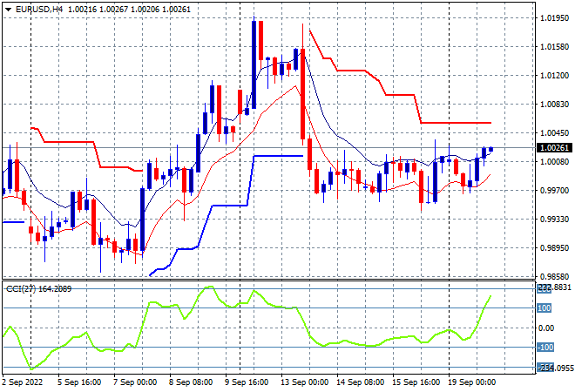This screenshot has height=392, width=575.
Task: Click the 0.98580 price scale label
Action: (x=554, y=276)
